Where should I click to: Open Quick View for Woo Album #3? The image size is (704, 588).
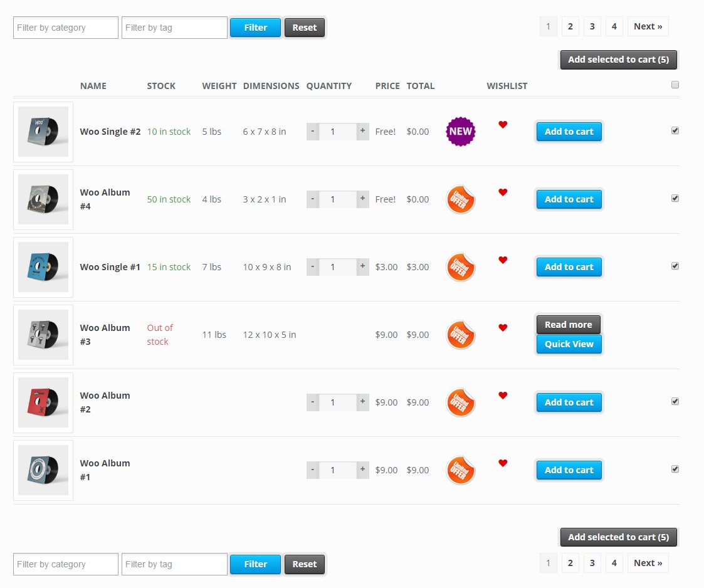coord(569,344)
